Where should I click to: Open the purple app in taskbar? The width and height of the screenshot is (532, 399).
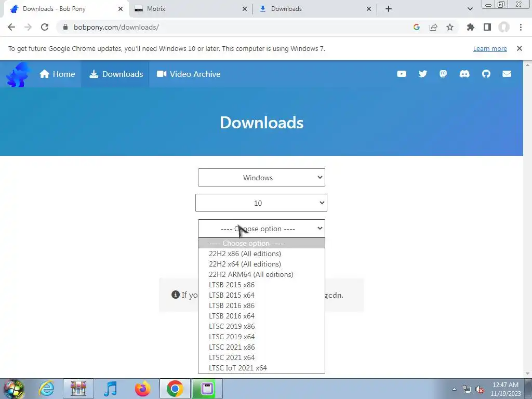pos(207,389)
